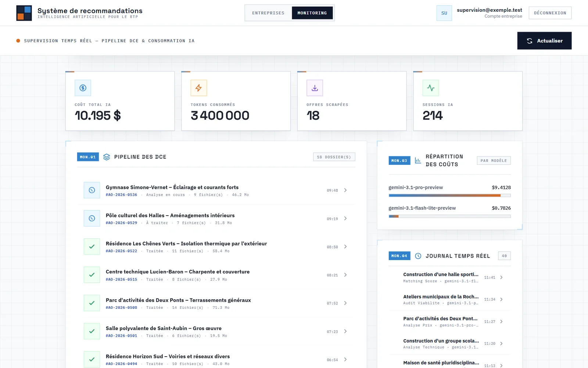Viewport: 588px width, 368px height.
Task: Click the MON.01 label tag
Action: pos(88,157)
